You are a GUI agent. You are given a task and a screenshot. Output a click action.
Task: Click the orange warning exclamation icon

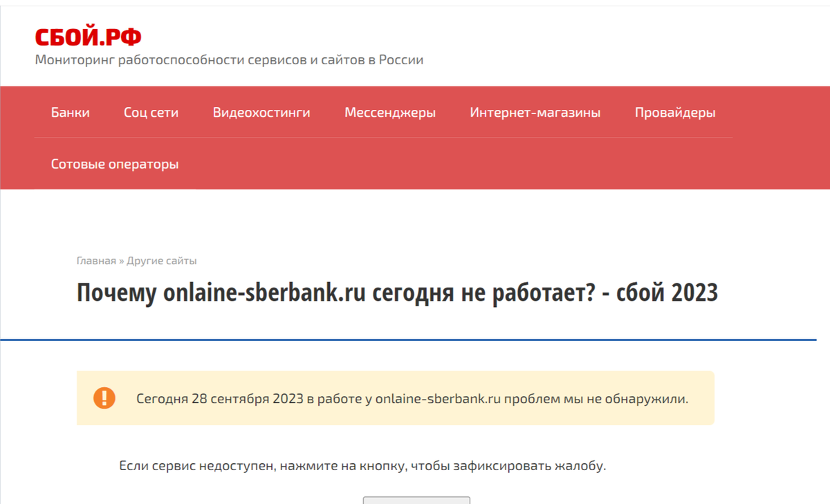point(104,398)
